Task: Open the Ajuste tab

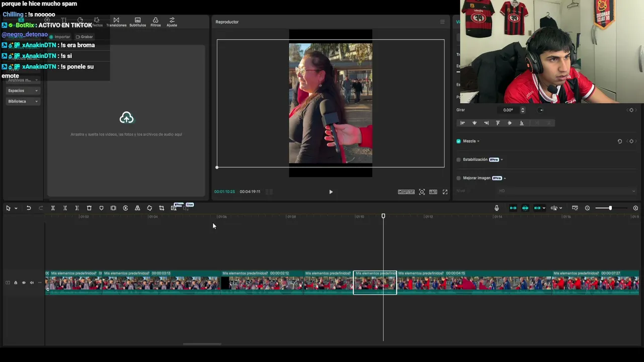Action: (x=172, y=22)
